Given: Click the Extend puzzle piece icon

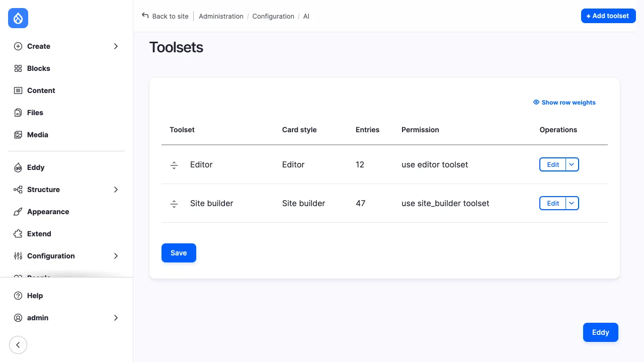Looking at the screenshot, I should pos(18,234).
